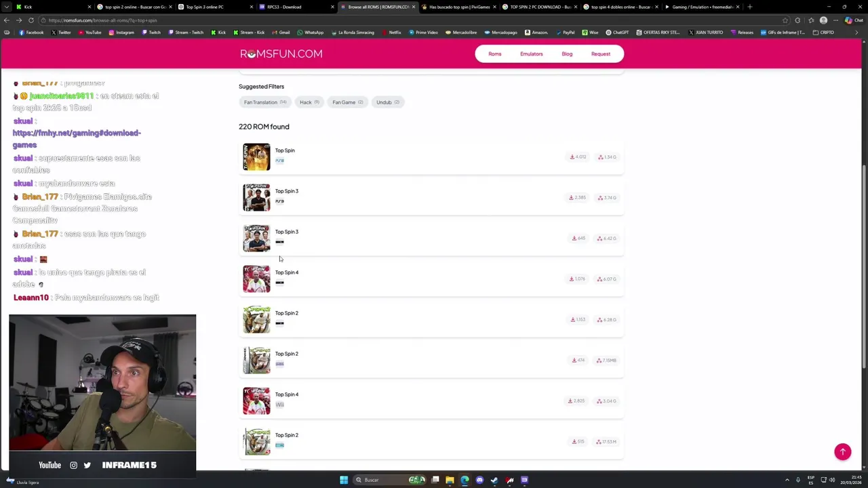Open the Twitch bookmark
Image resolution: width=868 pixels, height=488 pixels.
pos(151,33)
